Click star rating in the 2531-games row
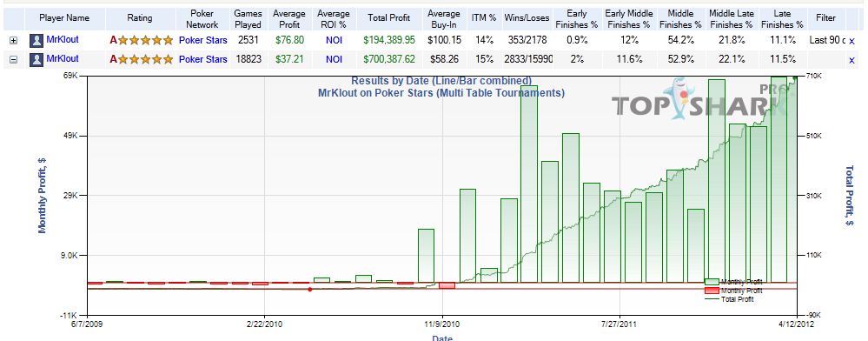Screen dimensions: 868x341 click(141, 41)
